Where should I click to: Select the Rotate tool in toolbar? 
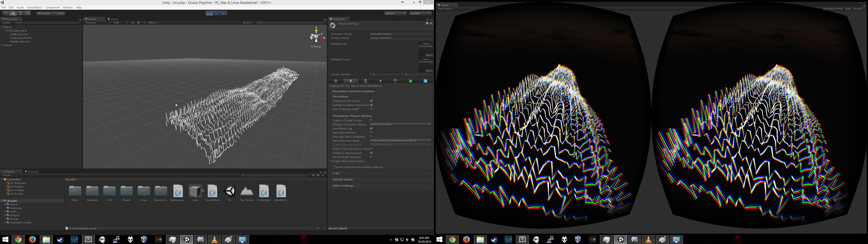[21, 14]
